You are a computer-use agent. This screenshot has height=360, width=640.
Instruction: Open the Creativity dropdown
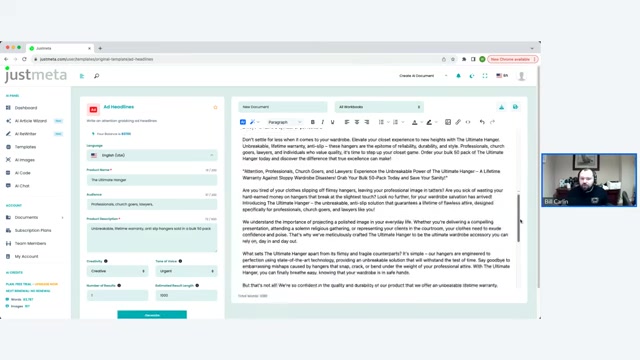[117, 271]
